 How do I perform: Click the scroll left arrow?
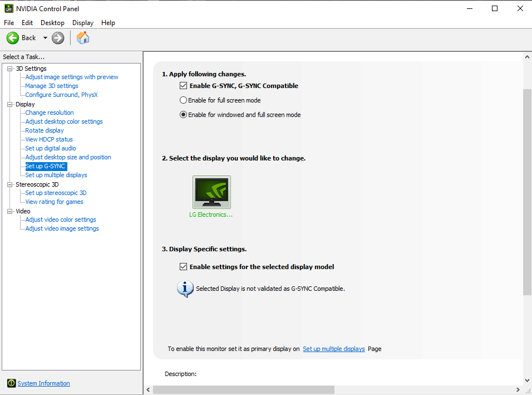(x=148, y=389)
